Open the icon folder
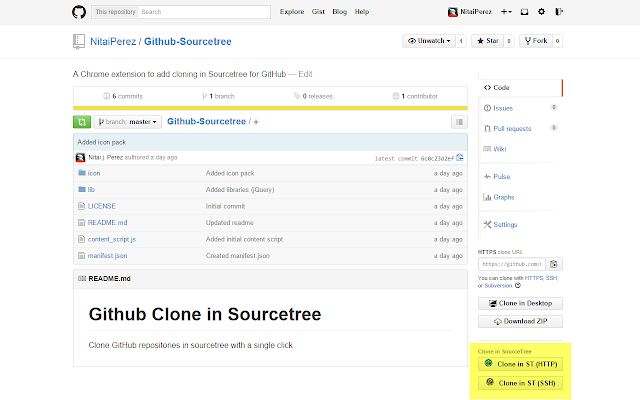Screen dimensions: 640x400 [x=93, y=173]
